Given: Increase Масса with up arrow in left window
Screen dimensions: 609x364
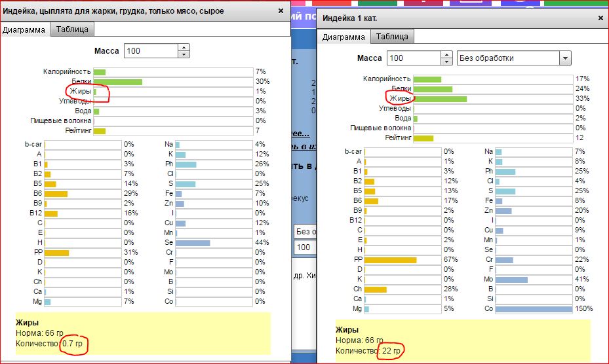Looking at the screenshot, I should pos(184,48).
